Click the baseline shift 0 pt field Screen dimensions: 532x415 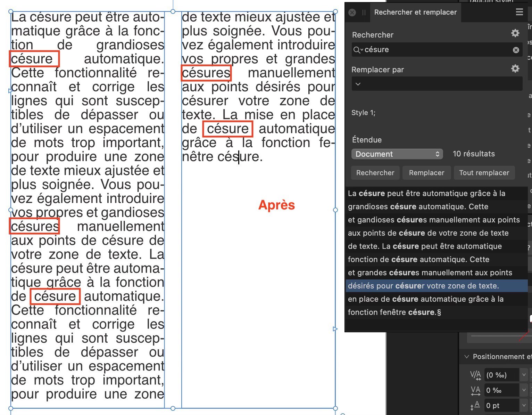pyautogui.click(x=501, y=406)
